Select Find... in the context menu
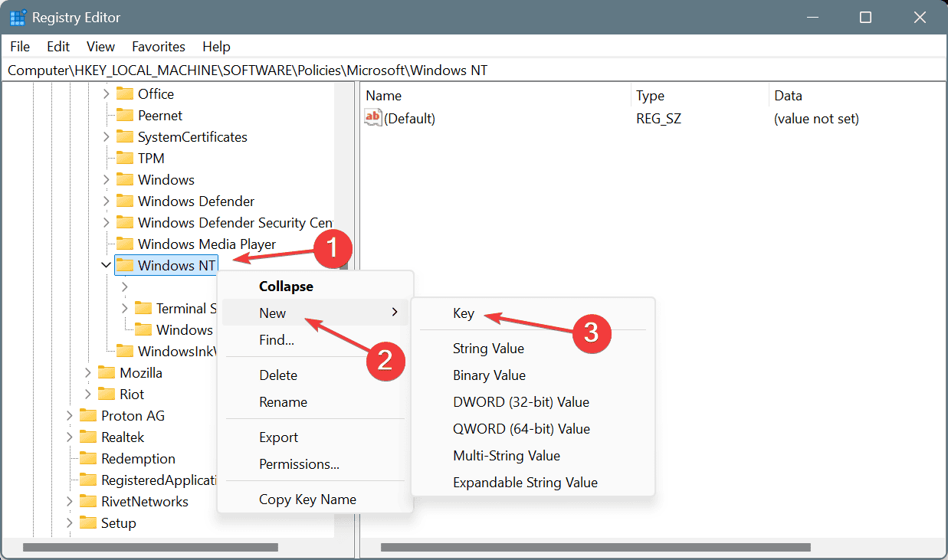 coord(315,339)
